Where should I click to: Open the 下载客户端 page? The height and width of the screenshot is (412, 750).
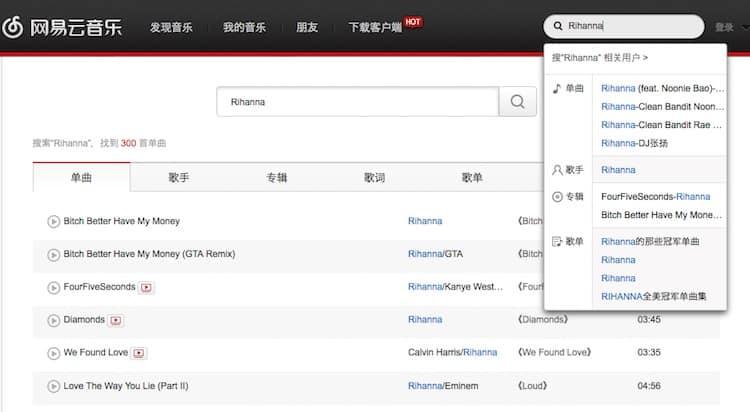(x=374, y=27)
